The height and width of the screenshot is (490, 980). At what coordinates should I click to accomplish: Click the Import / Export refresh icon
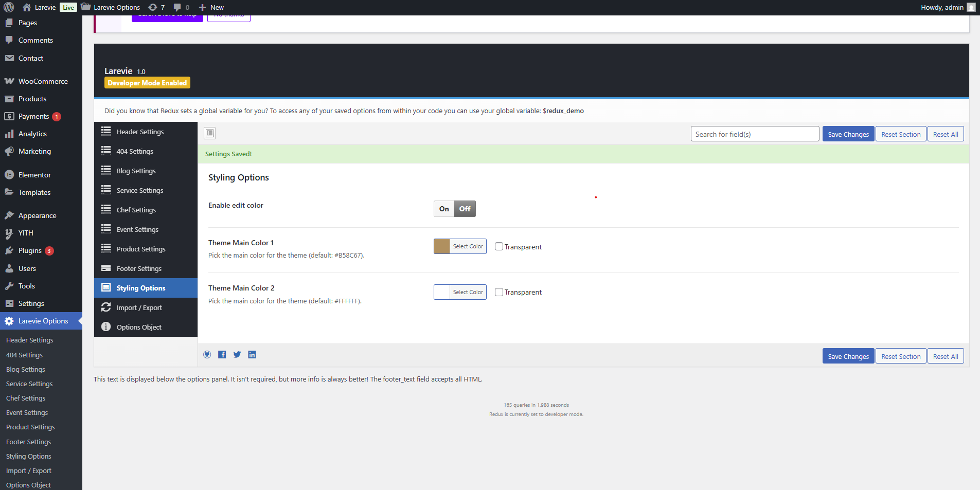106,307
